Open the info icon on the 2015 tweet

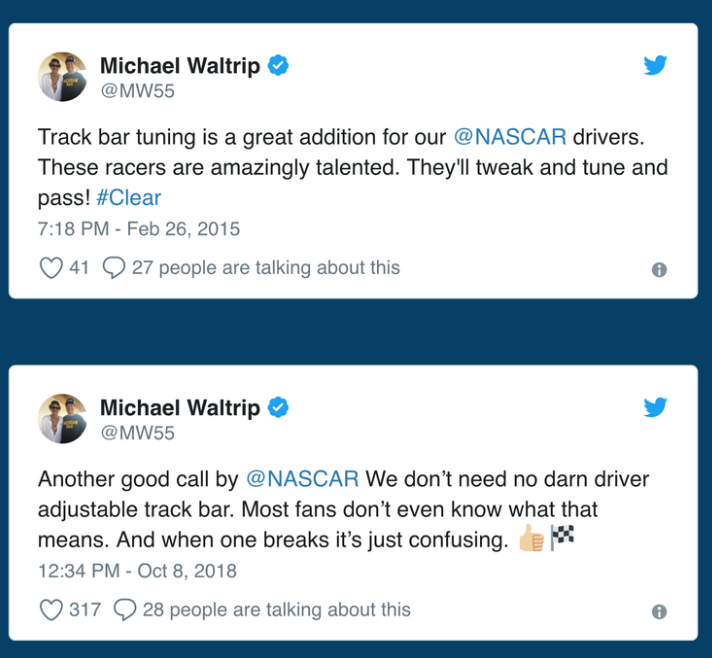click(x=659, y=270)
